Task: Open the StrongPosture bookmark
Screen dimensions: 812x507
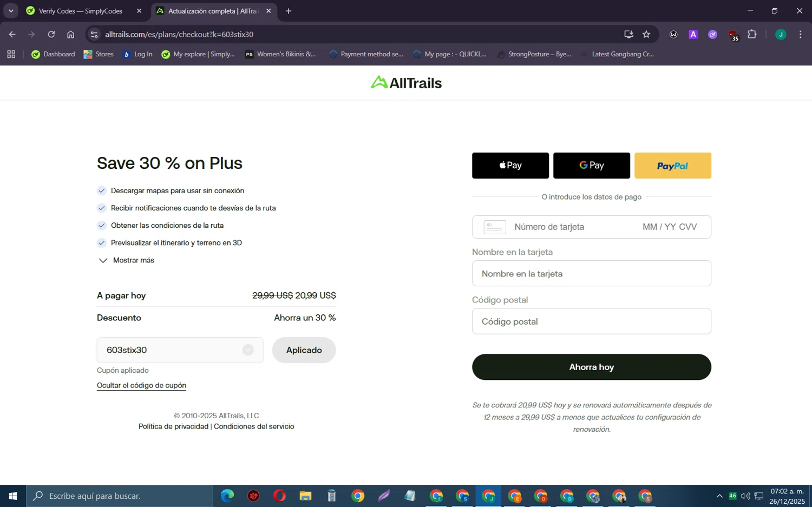Action: [534, 54]
